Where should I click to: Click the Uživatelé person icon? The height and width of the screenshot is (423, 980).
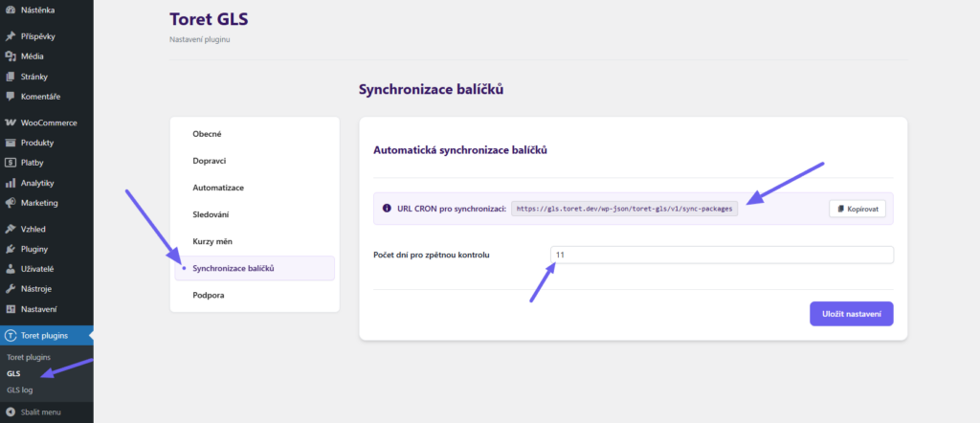click(x=10, y=269)
